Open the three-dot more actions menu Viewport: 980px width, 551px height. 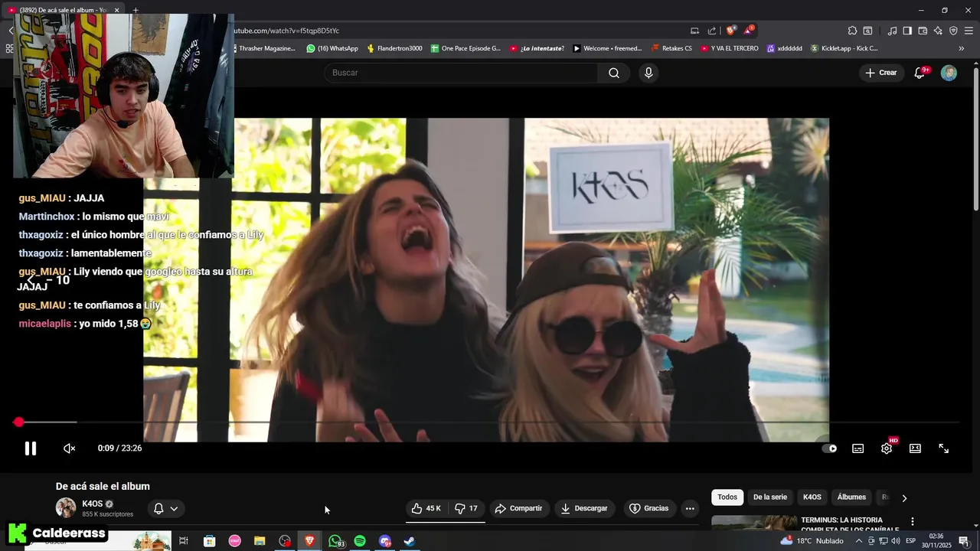coord(690,508)
